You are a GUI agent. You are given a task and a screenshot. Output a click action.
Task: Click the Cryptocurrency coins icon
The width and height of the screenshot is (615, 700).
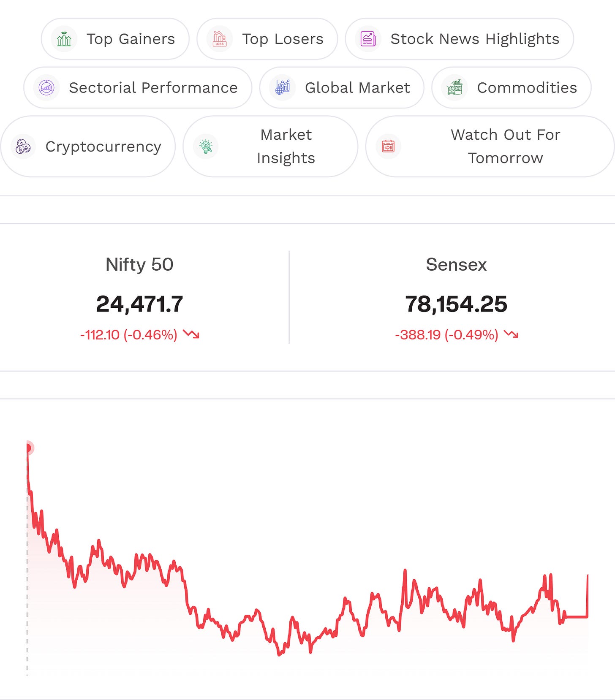pyautogui.click(x=23, y=147)
